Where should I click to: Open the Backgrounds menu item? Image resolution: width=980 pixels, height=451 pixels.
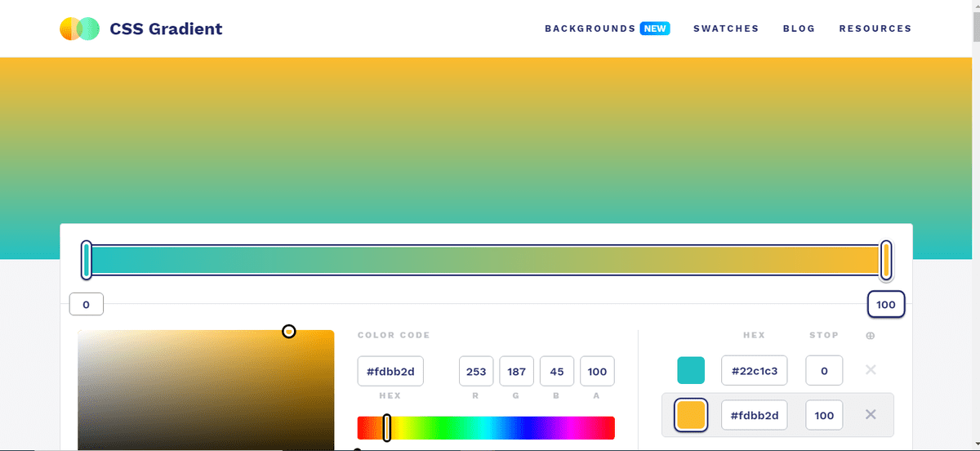coord(590,29)
